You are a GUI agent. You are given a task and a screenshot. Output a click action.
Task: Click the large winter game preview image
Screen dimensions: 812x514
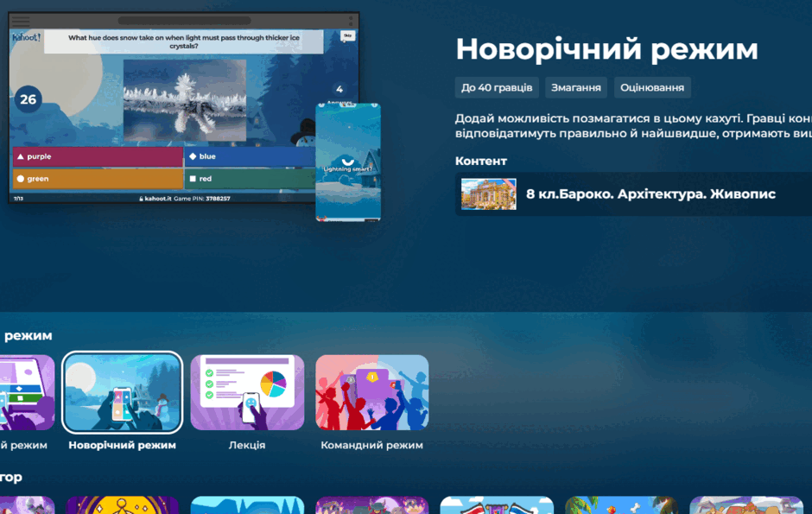pyautogui.click(x=184, y=108)
